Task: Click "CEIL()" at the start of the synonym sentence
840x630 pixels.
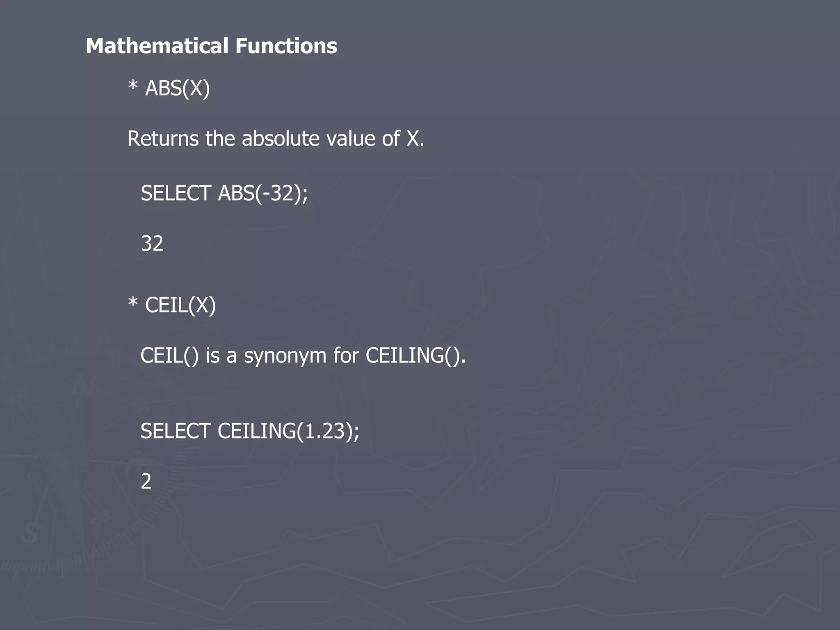Action: click(x=169, y=356)
